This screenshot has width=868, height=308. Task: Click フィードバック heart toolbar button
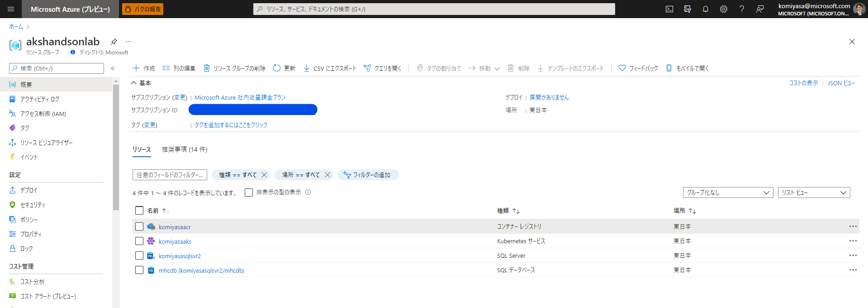[638, 68]
